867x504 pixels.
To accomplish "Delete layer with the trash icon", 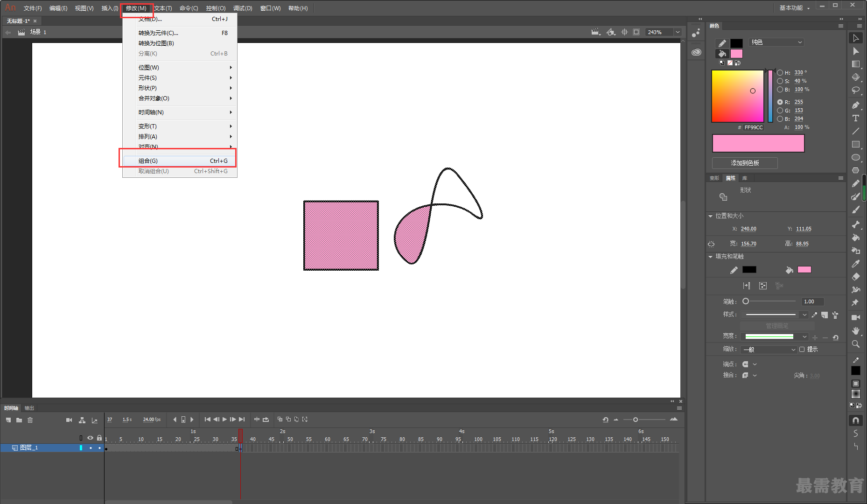I will pyautogui.click(x=30, y=420).
